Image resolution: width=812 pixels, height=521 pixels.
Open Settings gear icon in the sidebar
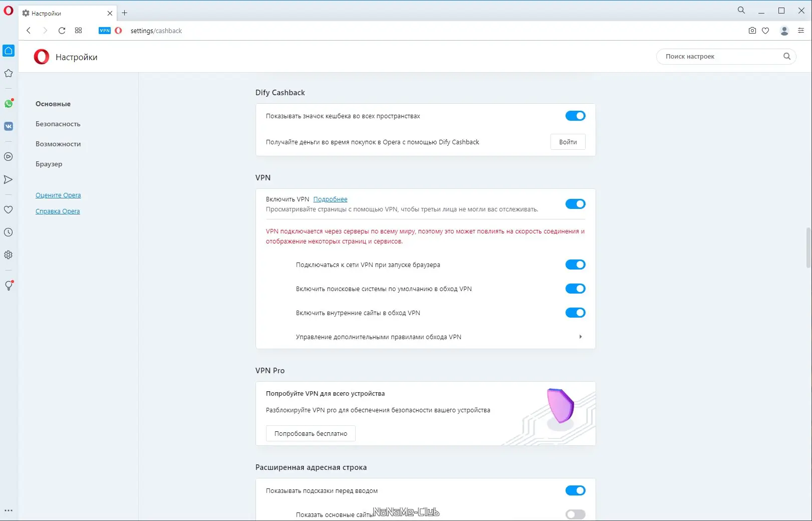pos(9,255)
